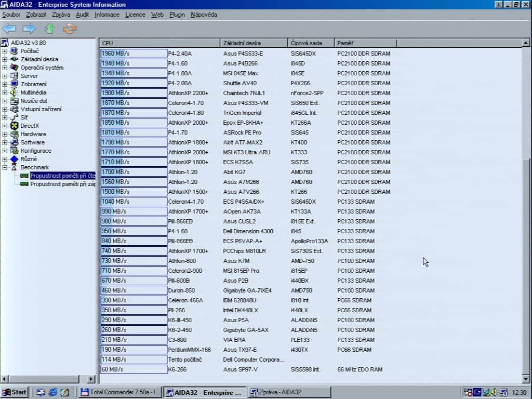Go up one level with the green arrow
Viewport: 532px width, 399px height.
[50, 29]
